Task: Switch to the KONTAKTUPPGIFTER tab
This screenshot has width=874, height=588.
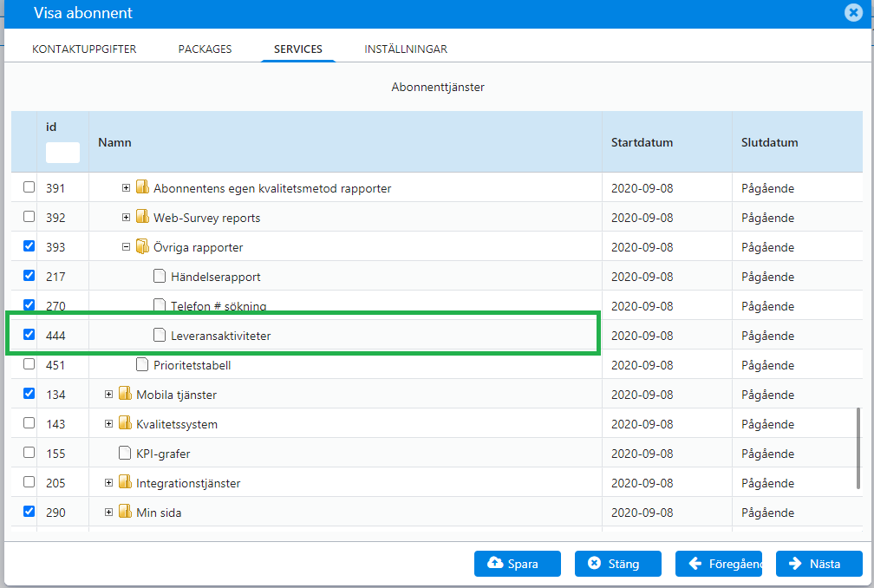Action: tap(84, 49)
